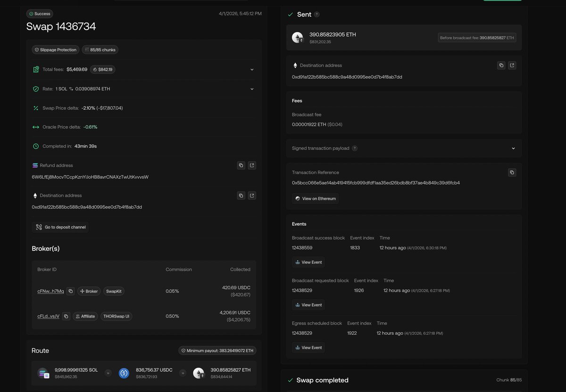
Task: Open refund address in external explorer
Action: tap(252, 165)
